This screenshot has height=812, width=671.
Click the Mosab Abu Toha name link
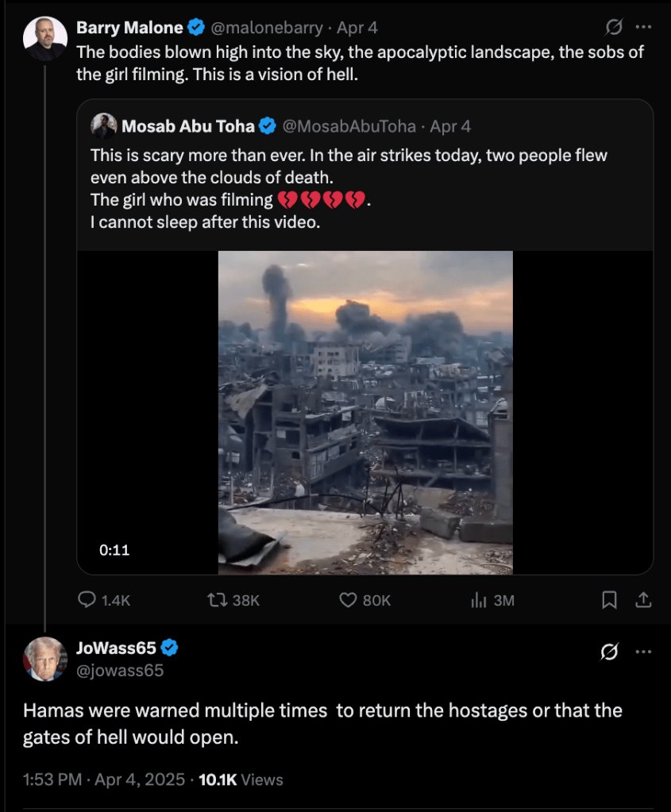point(188,125)
